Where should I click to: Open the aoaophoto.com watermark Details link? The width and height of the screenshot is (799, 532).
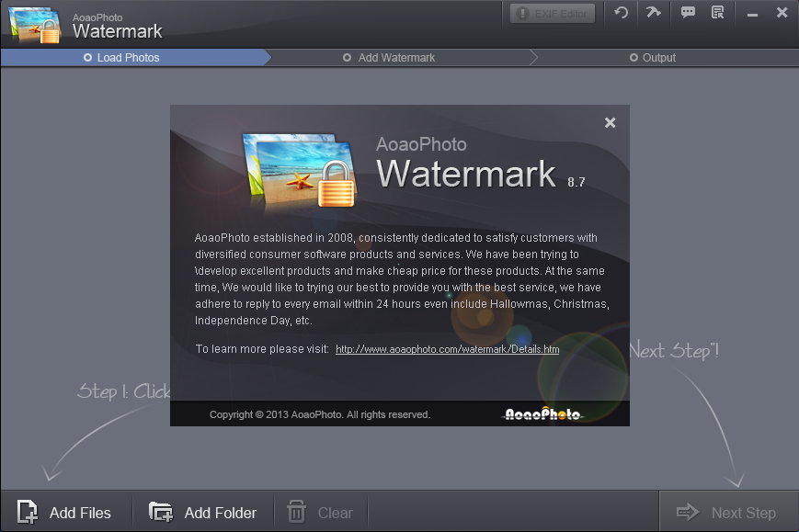pos(447,349)
